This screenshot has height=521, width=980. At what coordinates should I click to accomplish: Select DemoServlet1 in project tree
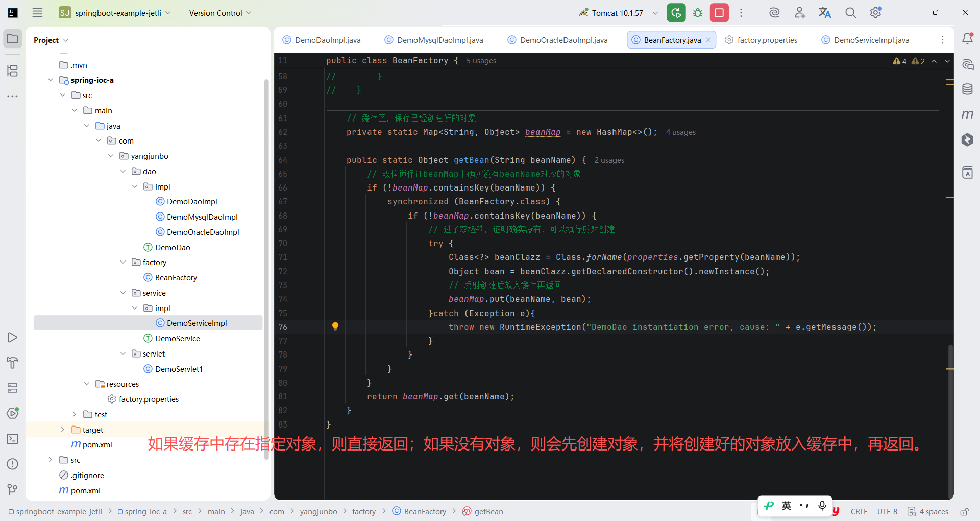click(x=173, y=369)
